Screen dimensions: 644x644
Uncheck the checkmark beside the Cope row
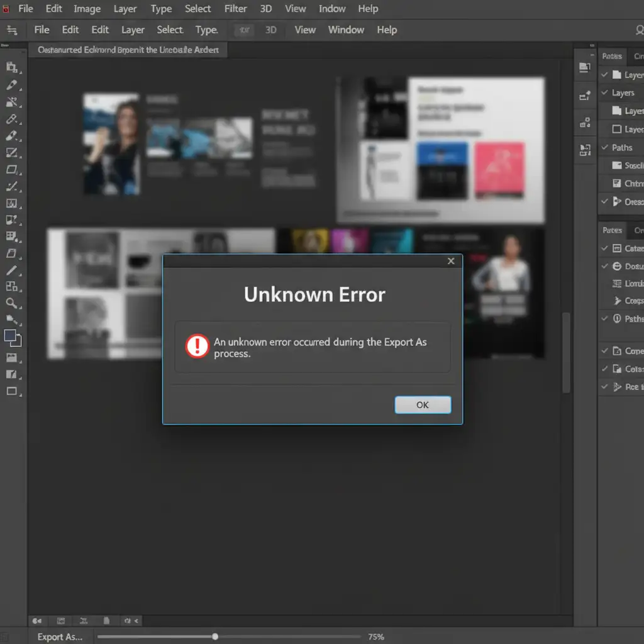(604, 351)
